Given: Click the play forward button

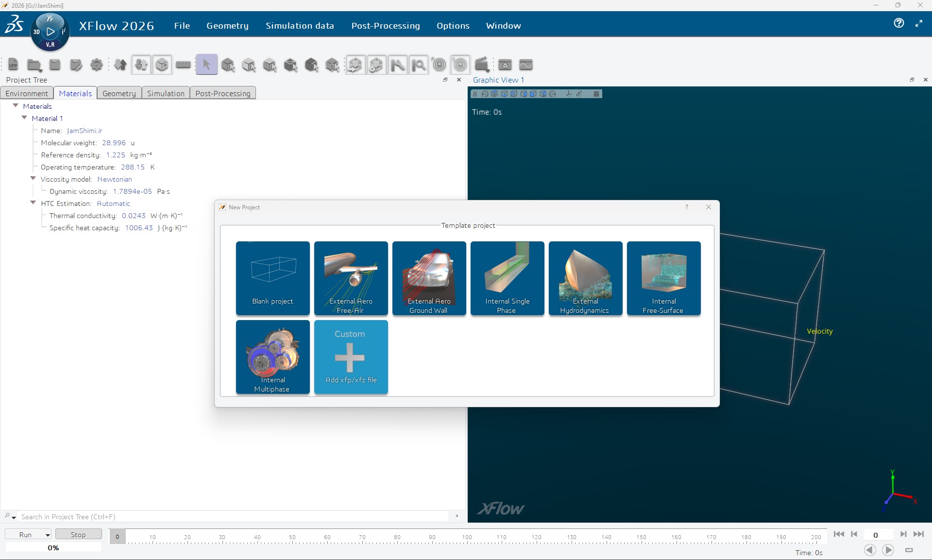Looking at the screenshot, I should [888, 550].
